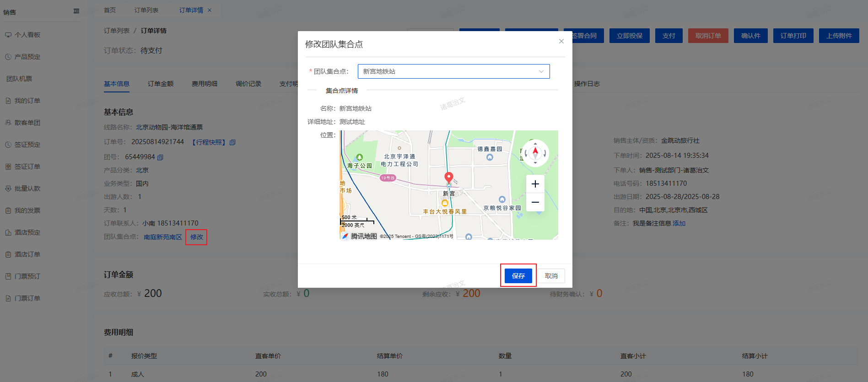
Task: Close the 订单详情 tab with its x
Action: [x=210, y=10]
